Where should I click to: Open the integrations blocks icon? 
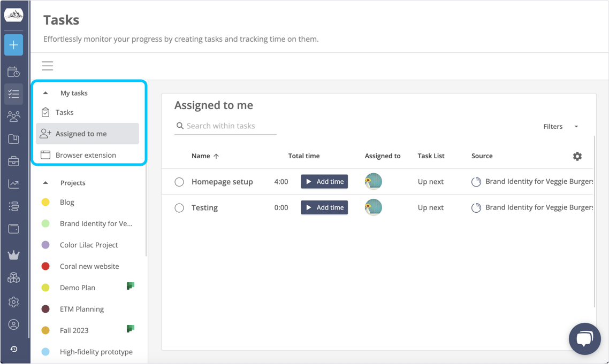tap(13, 277)
